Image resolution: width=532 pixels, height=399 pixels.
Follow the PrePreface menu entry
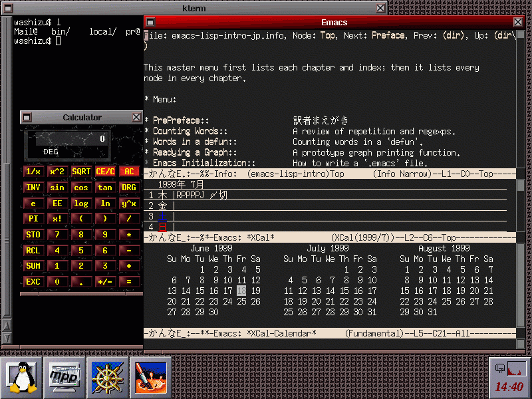coord(181,120)
